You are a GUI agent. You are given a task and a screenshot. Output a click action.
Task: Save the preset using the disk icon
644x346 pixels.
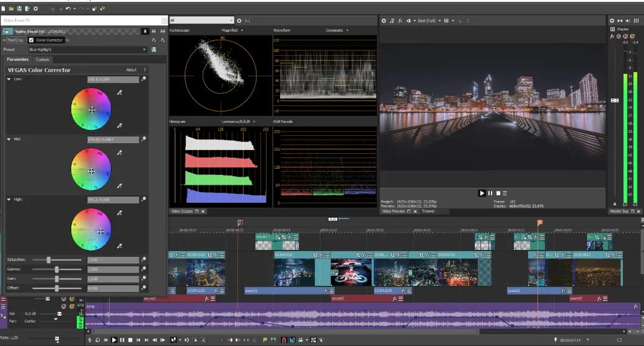coord(153,50)
